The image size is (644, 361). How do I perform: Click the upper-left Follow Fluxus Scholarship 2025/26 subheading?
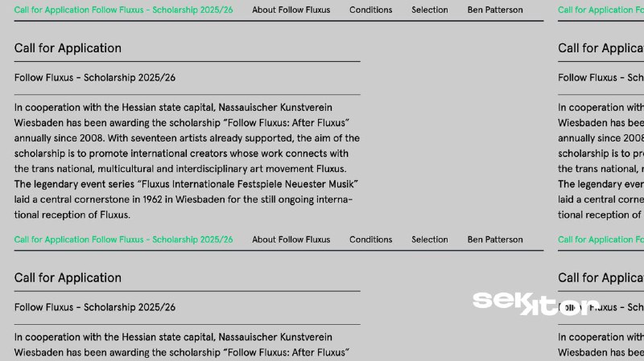tap(94, 78)
